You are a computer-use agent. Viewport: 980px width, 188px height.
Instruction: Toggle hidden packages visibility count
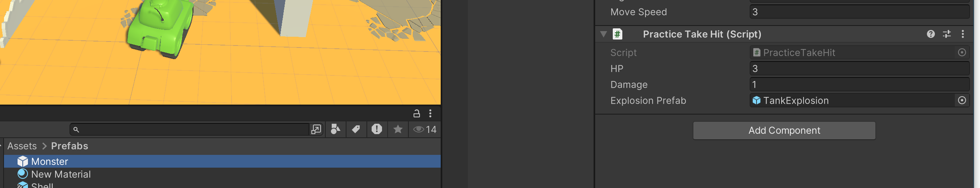click(x=425, y=129)
